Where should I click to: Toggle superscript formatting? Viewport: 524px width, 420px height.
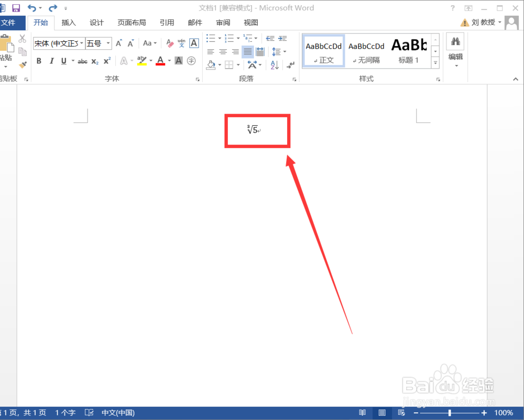tap(107, 61)
